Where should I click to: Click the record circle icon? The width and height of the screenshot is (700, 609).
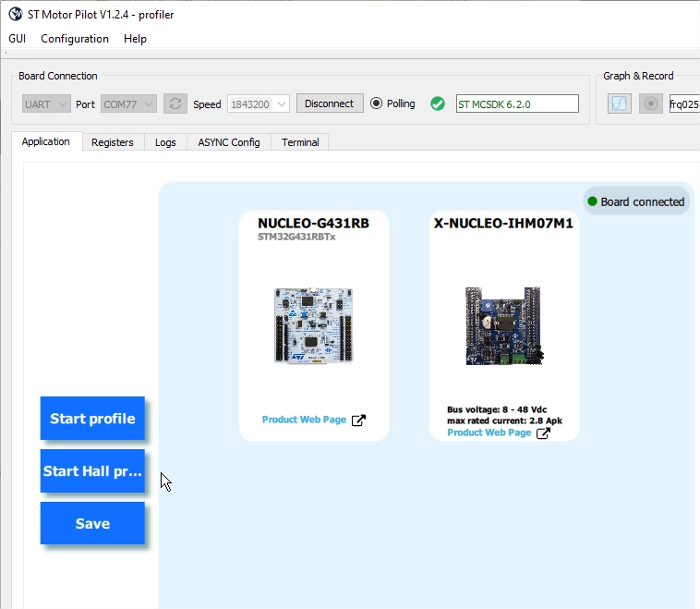[650, 104]
